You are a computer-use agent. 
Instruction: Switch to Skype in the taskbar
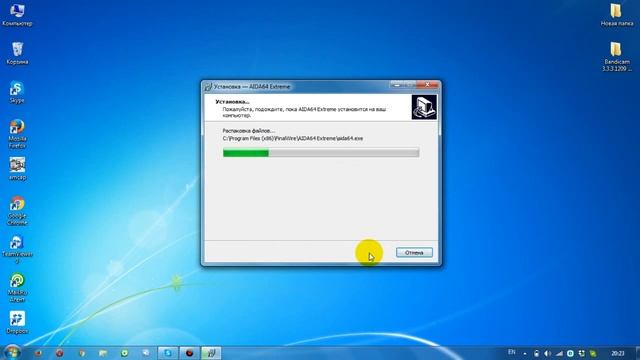pyautogui.click(x=168, y=353)
